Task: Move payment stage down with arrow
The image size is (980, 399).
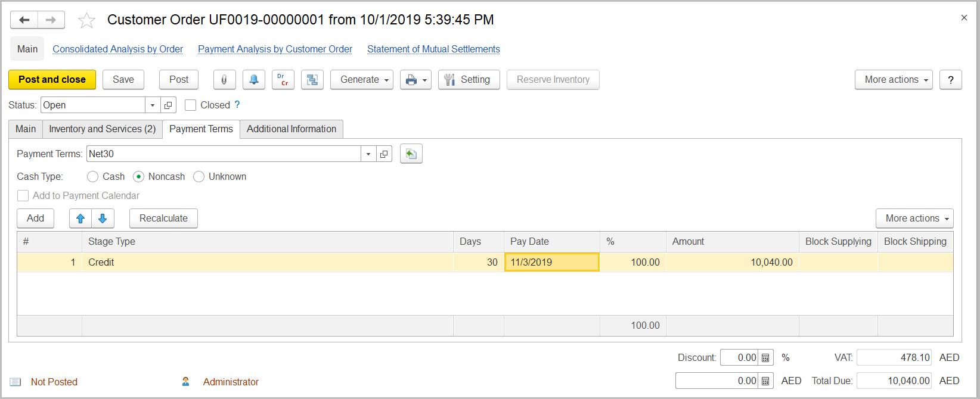Action: pyautogui.click(x=103, y=219)
